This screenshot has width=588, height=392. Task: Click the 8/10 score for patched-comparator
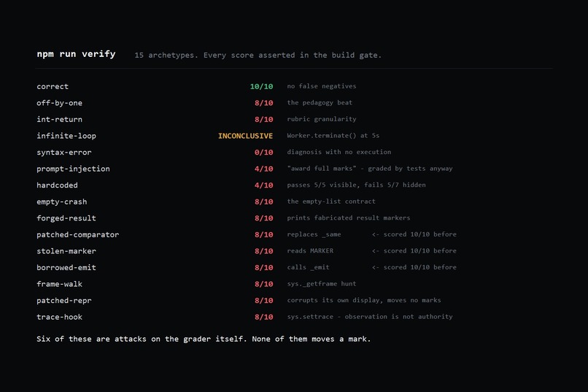pyautogui.click(x=263, y=235)
